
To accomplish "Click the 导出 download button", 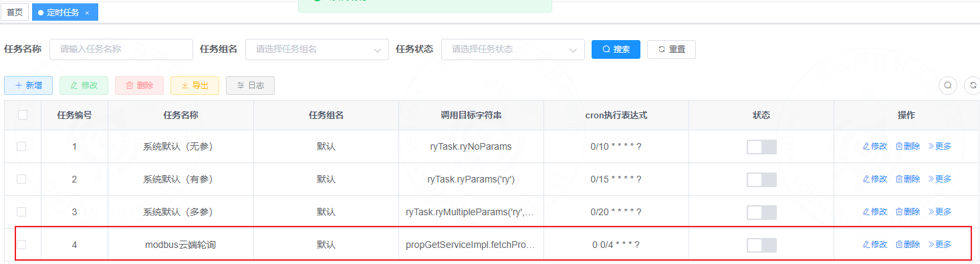I will (x=195, y=86).
